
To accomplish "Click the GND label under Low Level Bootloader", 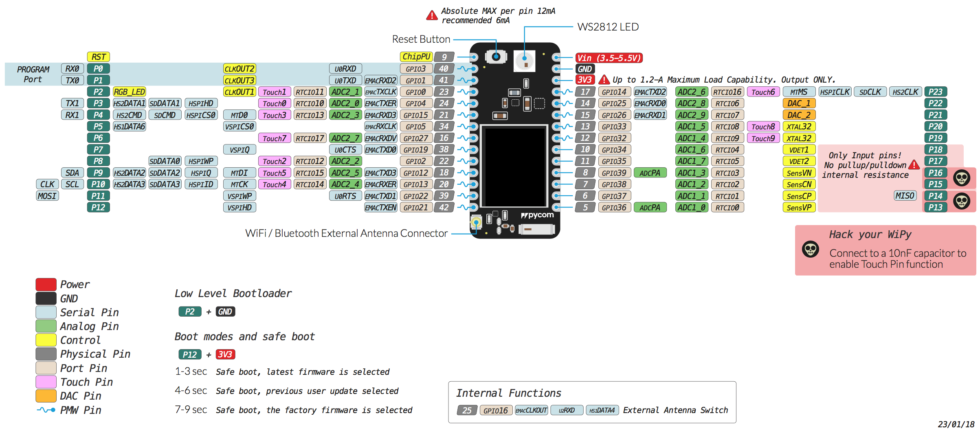I will tap(225, 312).
